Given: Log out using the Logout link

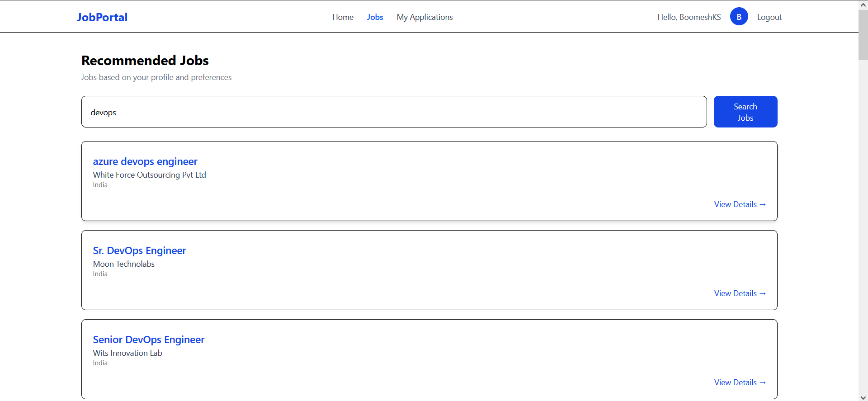Looking at the screenshot, I should [769, 17].
